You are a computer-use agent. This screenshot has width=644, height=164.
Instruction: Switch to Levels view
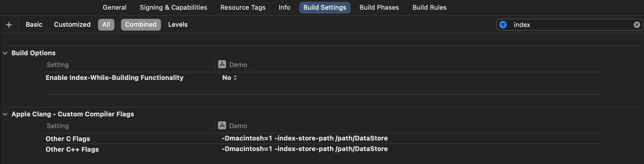tap(178, 25)
